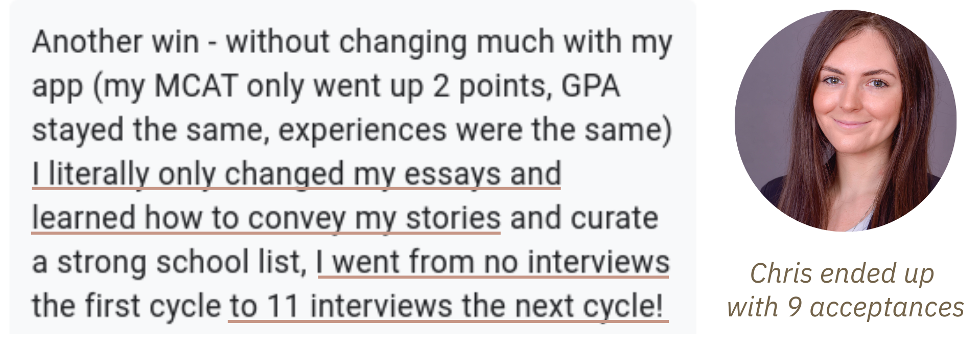The height and width of the screenshot is (345, 980).
Task: Select the caption line "Chris ended up"
Action: (842, 273)
